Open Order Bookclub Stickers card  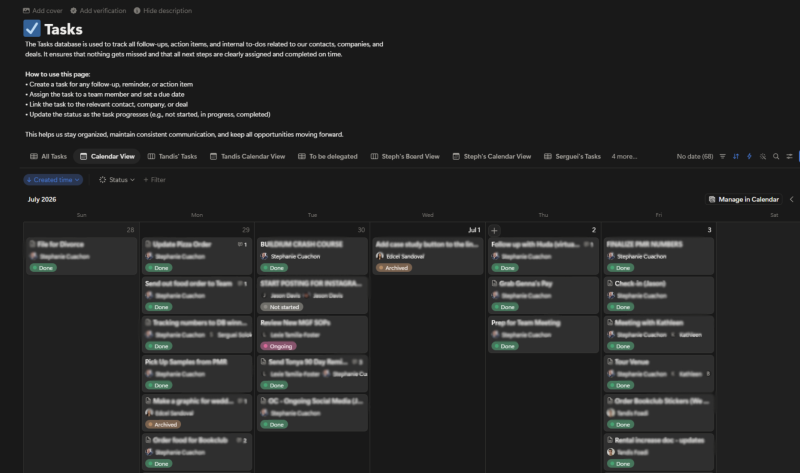[x=659, y=413]
